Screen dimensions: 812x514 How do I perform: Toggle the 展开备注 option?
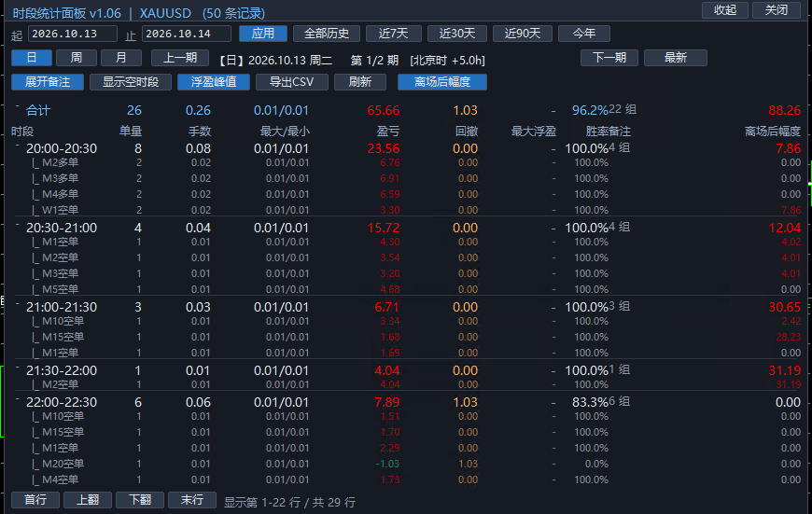pyautogui.click(x=48, y=82)
